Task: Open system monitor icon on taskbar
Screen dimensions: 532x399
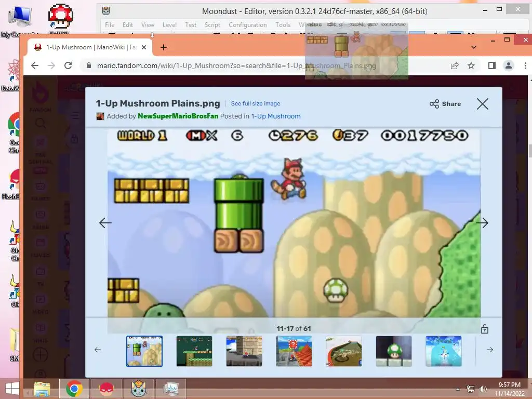Action: click(x=170, y=389)
